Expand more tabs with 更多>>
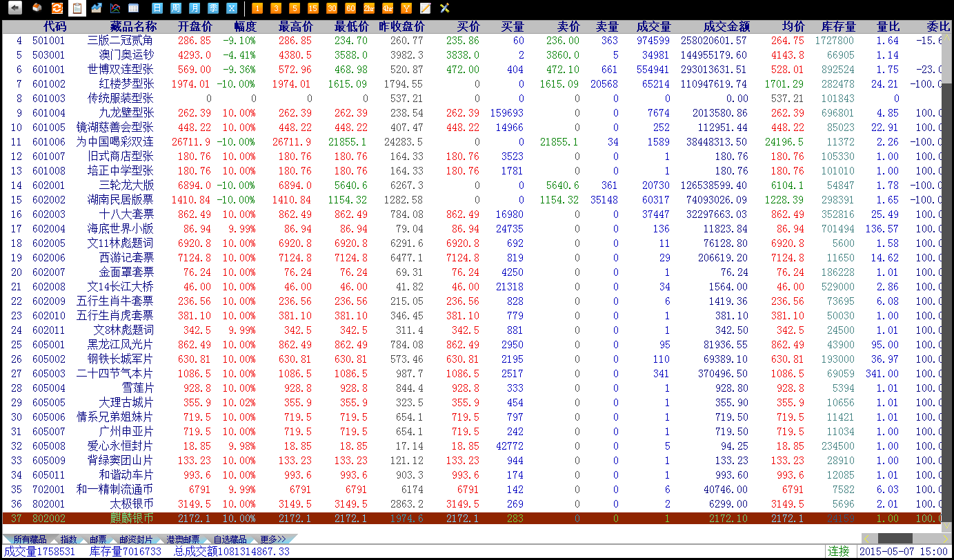The image size is (954, 560). (x=273, y=539)
